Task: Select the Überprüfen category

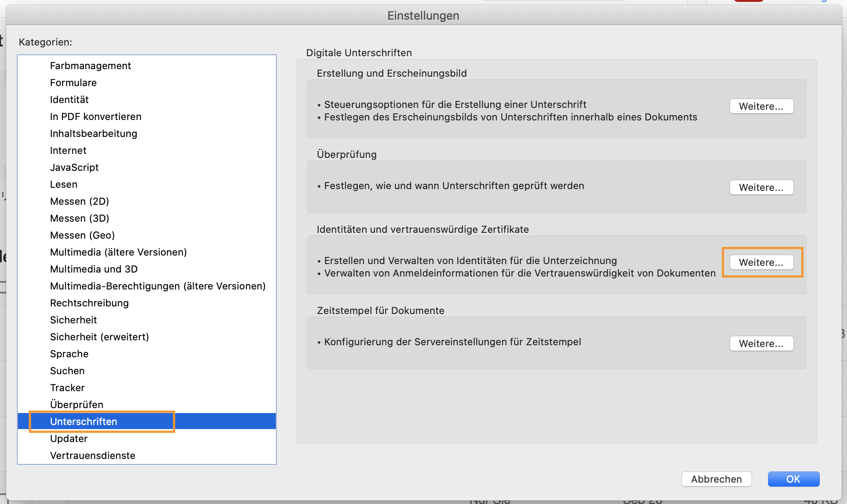Action: (x=147, y=405)
